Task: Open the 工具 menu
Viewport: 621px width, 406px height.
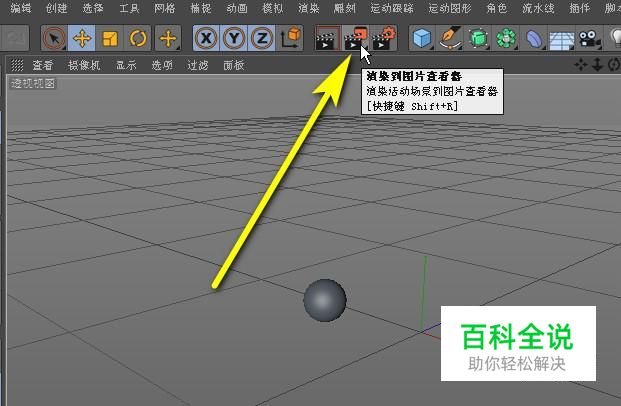Action: coord(129,8)
